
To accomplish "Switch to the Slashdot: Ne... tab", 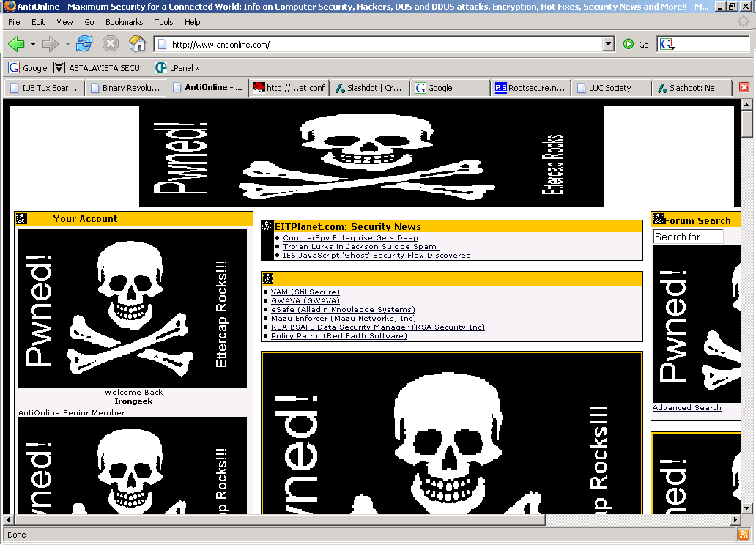I will pos(692,88).
